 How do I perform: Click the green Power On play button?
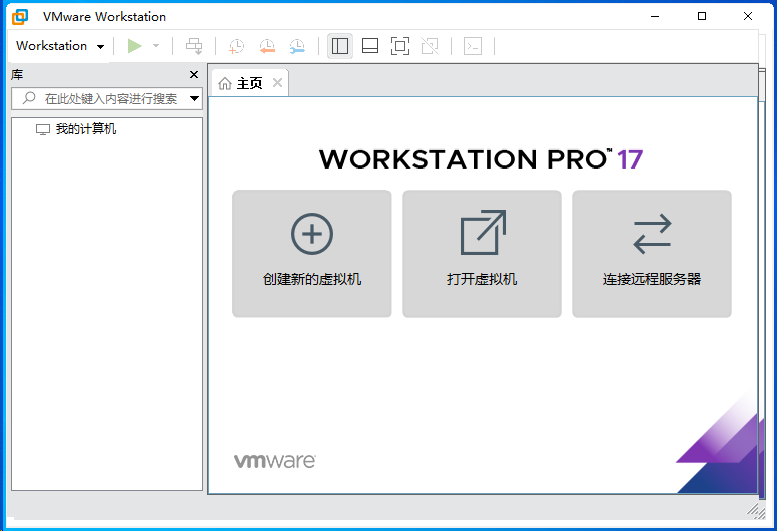pyautogui.click(x=134, y=46)
